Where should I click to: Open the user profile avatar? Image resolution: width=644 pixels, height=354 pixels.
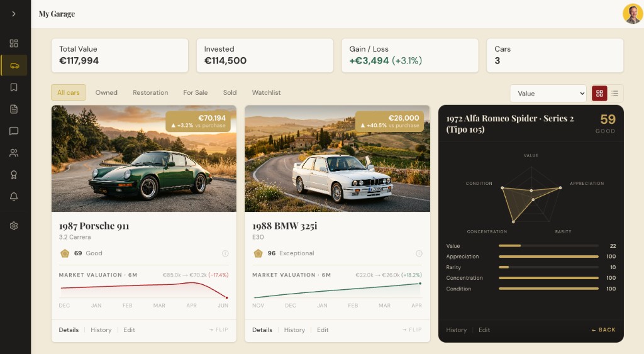coord(633,14)
